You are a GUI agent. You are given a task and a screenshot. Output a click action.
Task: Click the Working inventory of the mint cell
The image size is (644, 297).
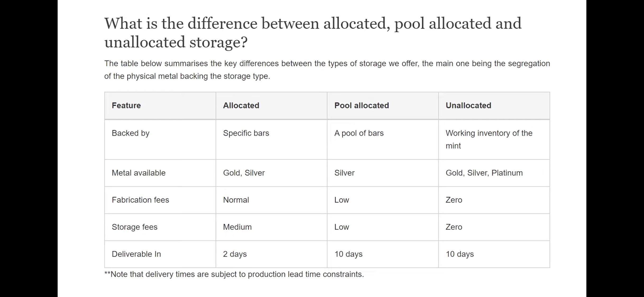(489, 139)
